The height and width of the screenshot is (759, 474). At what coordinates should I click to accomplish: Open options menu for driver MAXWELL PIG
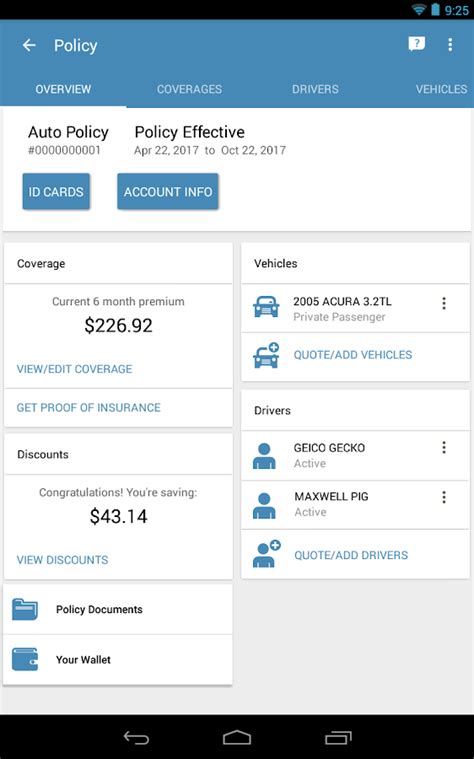tap(443, 497)
